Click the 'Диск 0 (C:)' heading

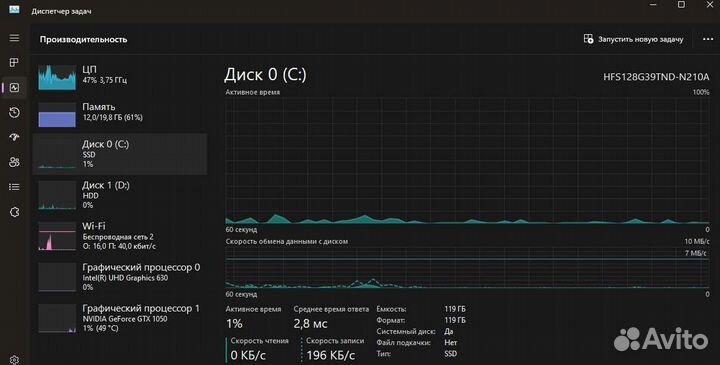(265, 74)
